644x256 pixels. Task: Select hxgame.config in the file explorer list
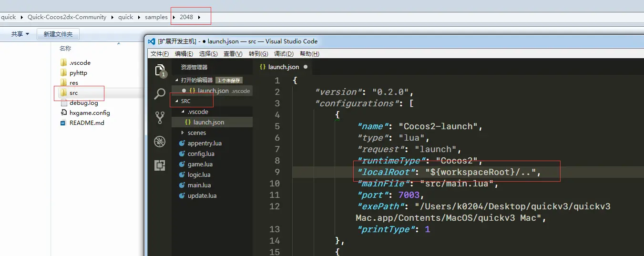tap(90, 113)
